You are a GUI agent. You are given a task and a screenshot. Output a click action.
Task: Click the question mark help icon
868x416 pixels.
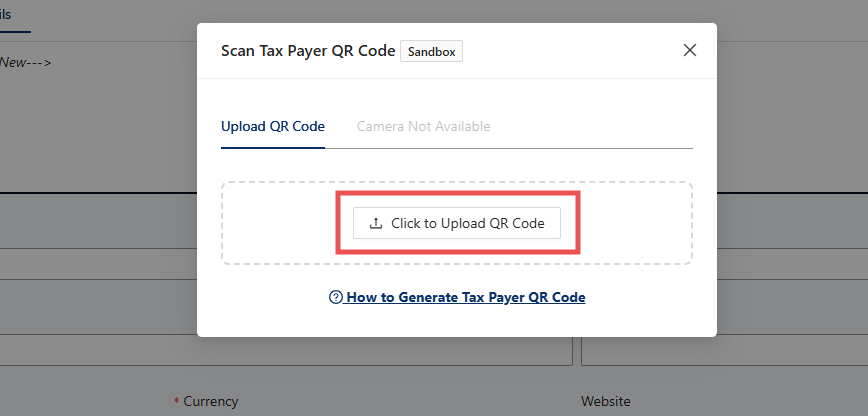click(336, 297)
